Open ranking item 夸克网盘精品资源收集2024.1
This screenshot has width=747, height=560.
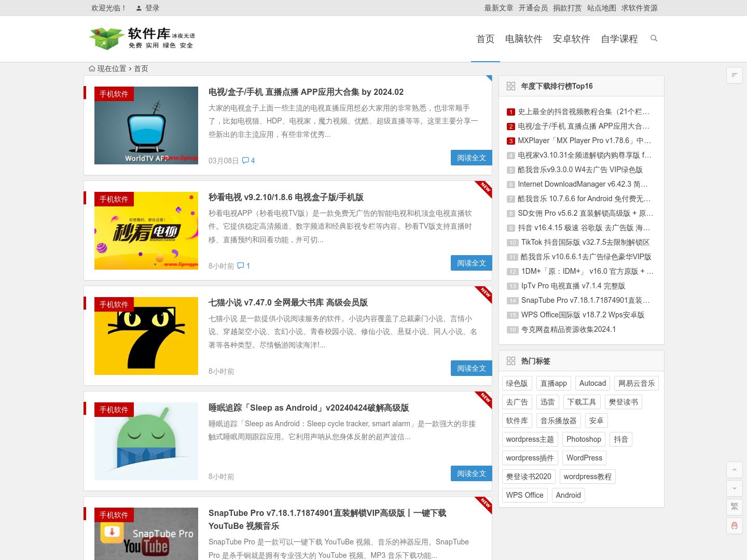tap(569, 329)
